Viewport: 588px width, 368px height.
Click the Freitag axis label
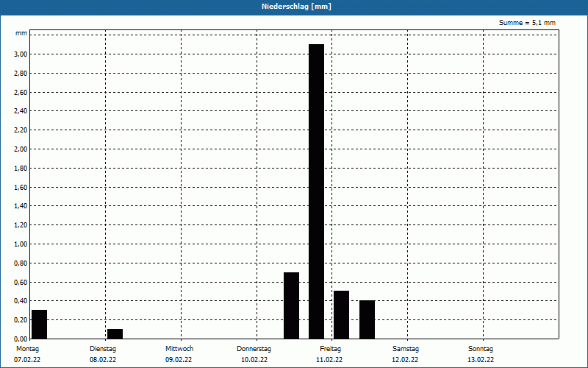(x=330, y=349)
